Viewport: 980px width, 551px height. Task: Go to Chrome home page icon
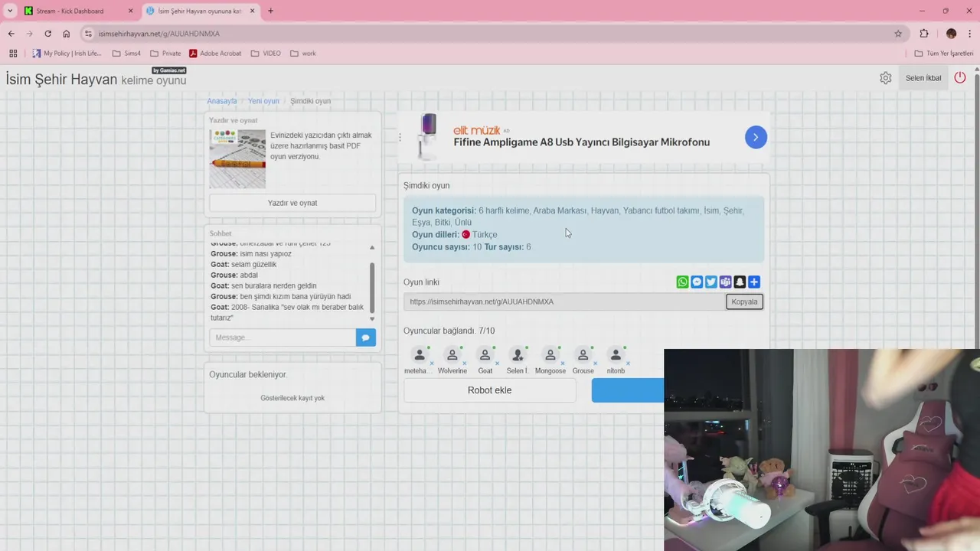click(67, 34)
